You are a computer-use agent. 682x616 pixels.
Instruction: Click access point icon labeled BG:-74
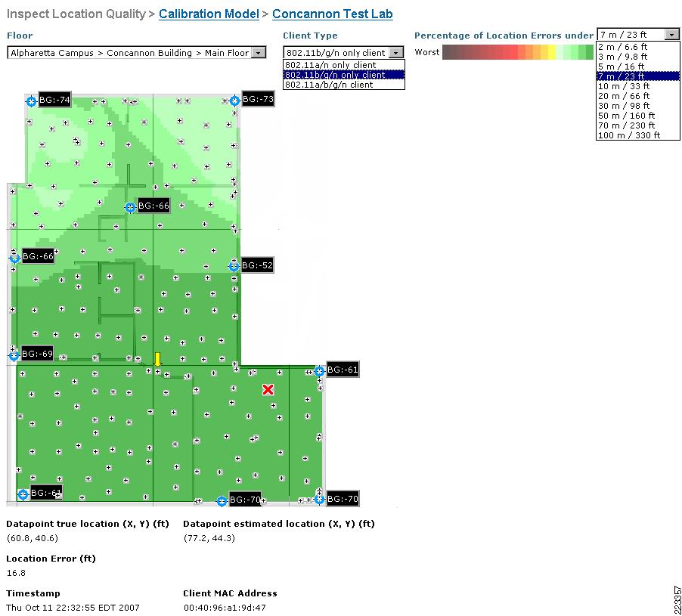tap(31, 101)
